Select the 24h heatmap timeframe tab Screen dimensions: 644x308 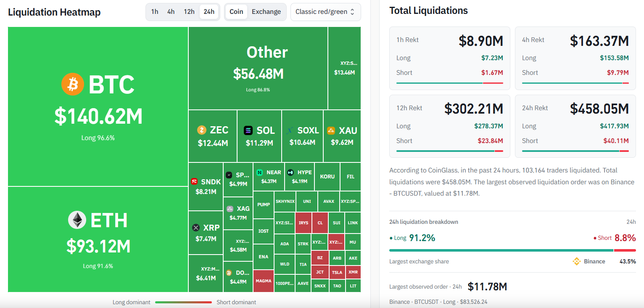pos(209,12)
